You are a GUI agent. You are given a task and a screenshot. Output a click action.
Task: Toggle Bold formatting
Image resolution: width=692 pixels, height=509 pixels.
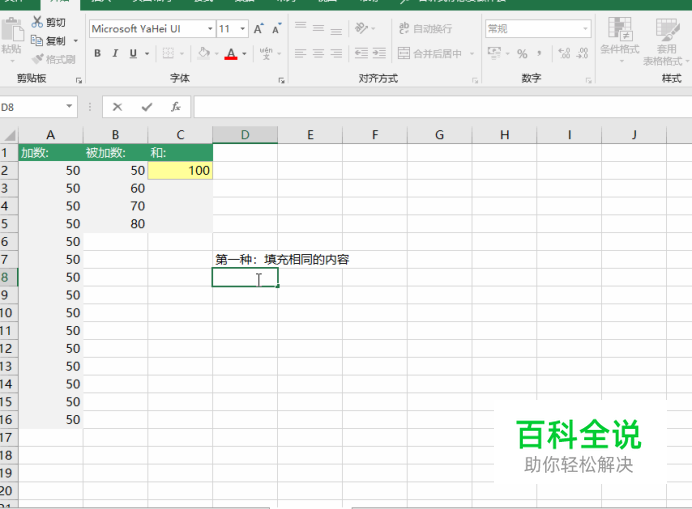pos(98,53)
